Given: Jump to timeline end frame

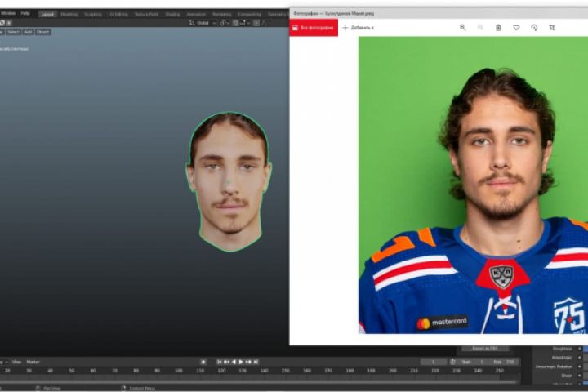Looking at the screenshot, I should [256, 362].
